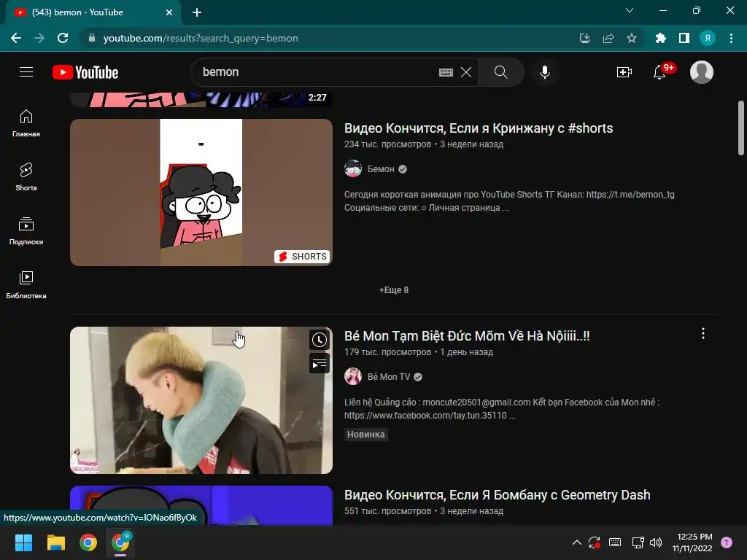Open volume control in tray
The image size is (747, 560).
click(656, 542)
